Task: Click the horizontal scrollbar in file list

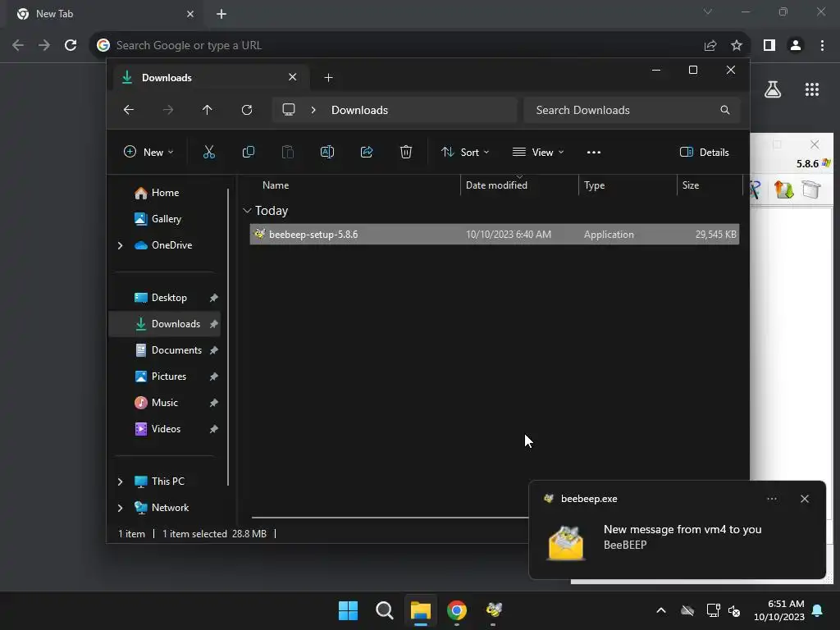Action: [x=390, y=518]
